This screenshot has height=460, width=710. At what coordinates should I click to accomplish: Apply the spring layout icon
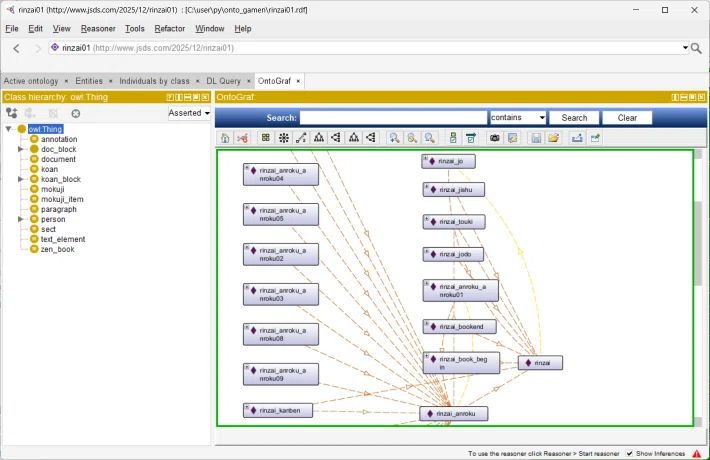pos(301,138)
